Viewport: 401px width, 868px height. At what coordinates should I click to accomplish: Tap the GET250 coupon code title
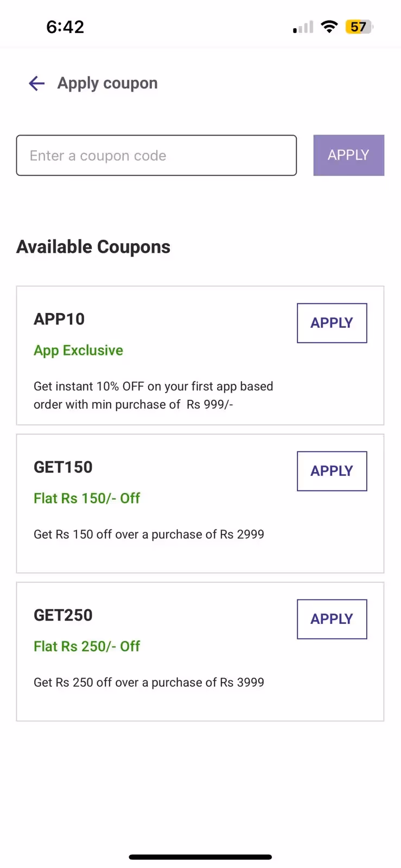coord(63,615)
